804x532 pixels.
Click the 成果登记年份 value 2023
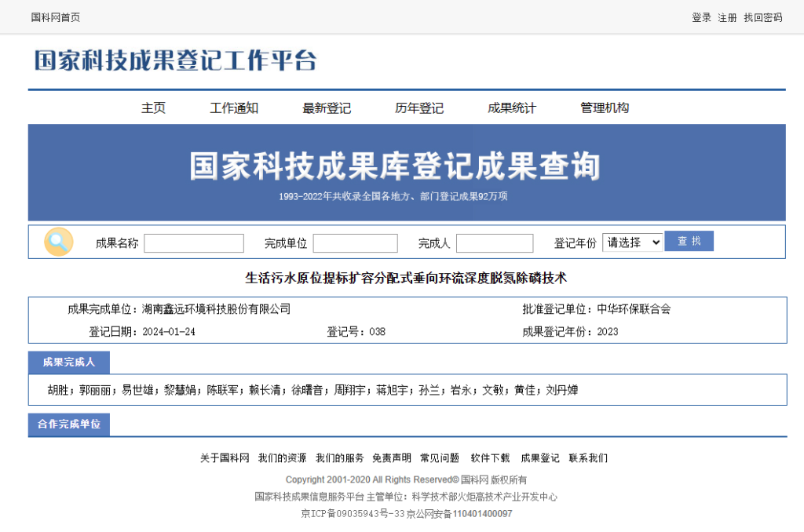tap(608, 332)
